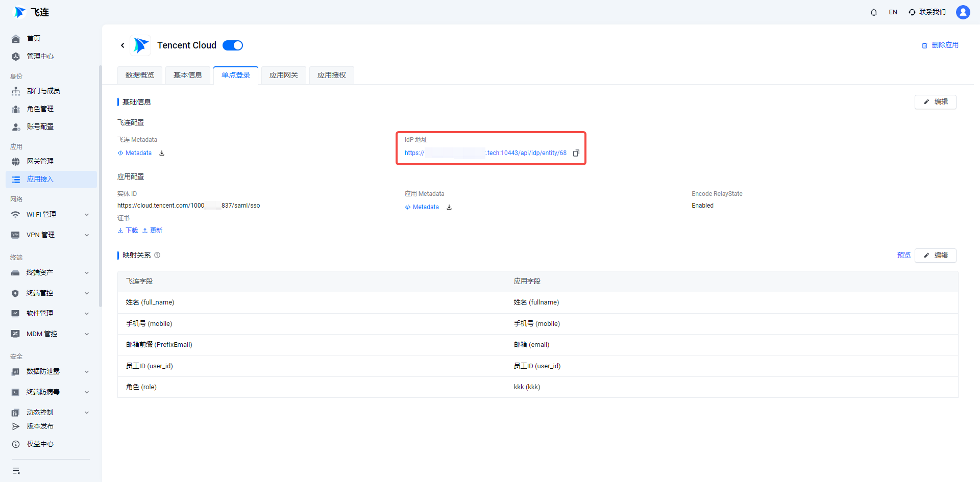The image size is (980, 482).
Task: Click 删除应用 delete application
Action: coord(940,45)
